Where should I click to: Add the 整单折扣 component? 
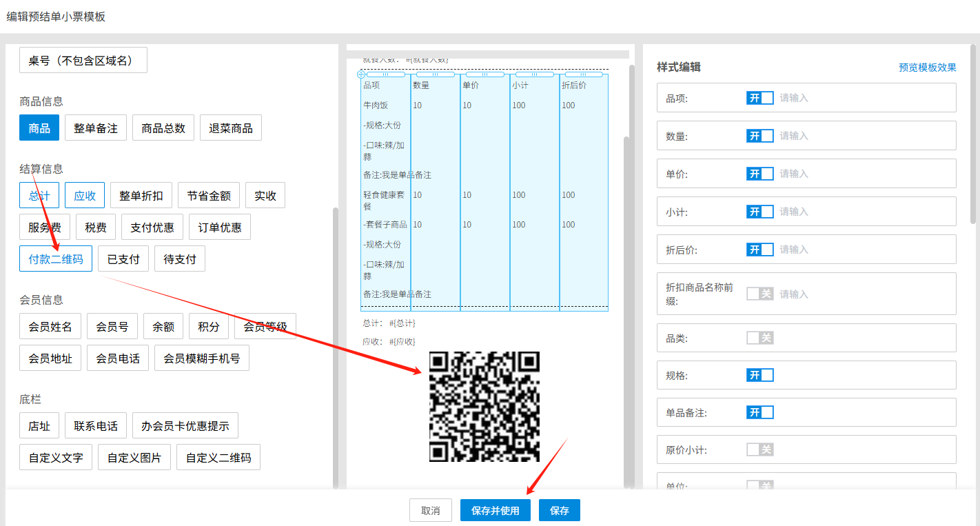tap(141, 196)
